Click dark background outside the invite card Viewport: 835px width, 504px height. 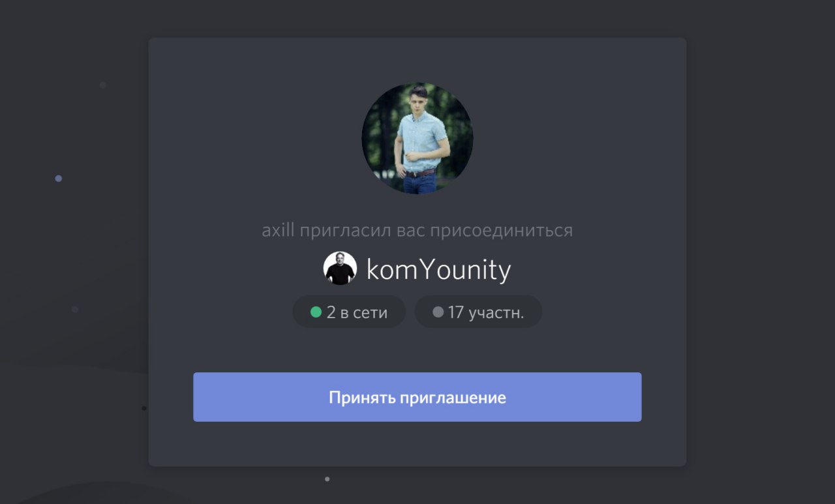pos(757,261)
